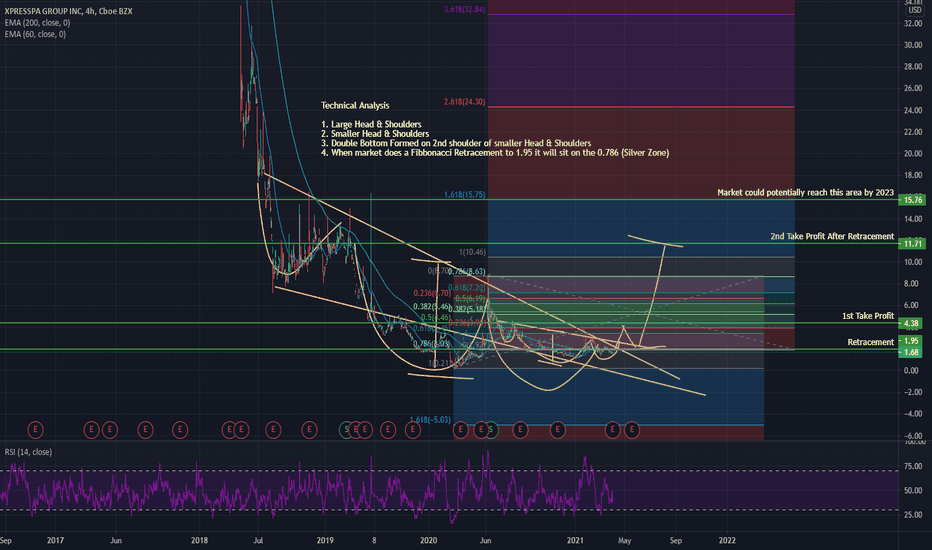Screen dimensions: 932x550
Task: Click the 2017 label on time axis
Action: 55,540
